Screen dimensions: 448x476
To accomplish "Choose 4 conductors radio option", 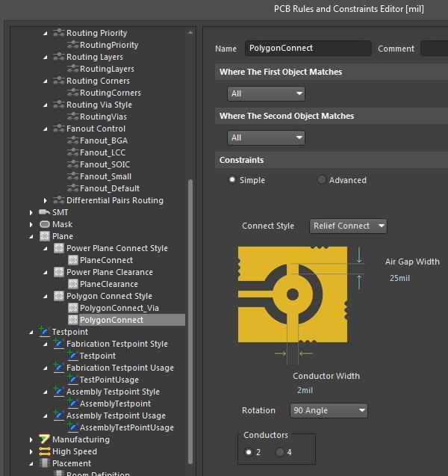I will (x=280, y=452).
